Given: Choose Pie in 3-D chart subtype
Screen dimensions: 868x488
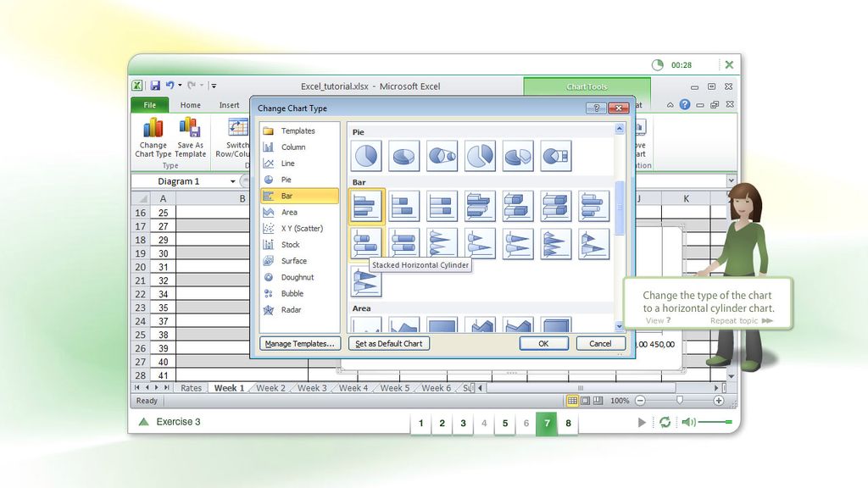Looking at the screenshot, I should click(404, 156).
